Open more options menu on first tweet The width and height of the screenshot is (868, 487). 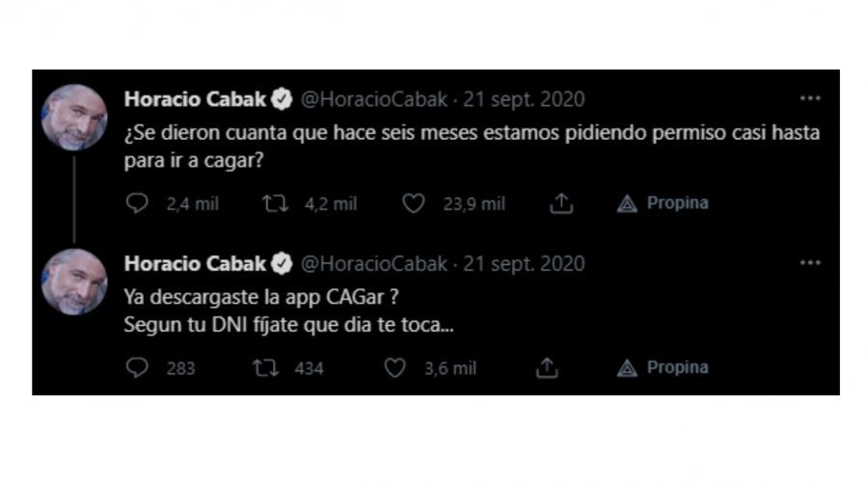[810, 98]
